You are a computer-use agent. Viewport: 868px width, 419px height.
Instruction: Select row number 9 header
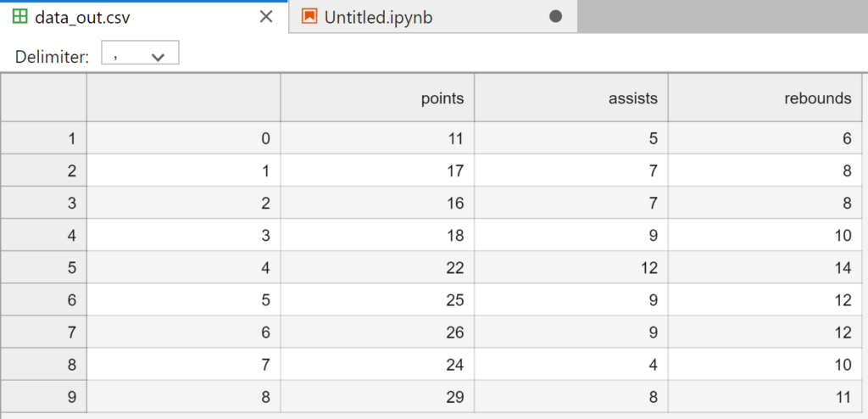tap(43, 396)
